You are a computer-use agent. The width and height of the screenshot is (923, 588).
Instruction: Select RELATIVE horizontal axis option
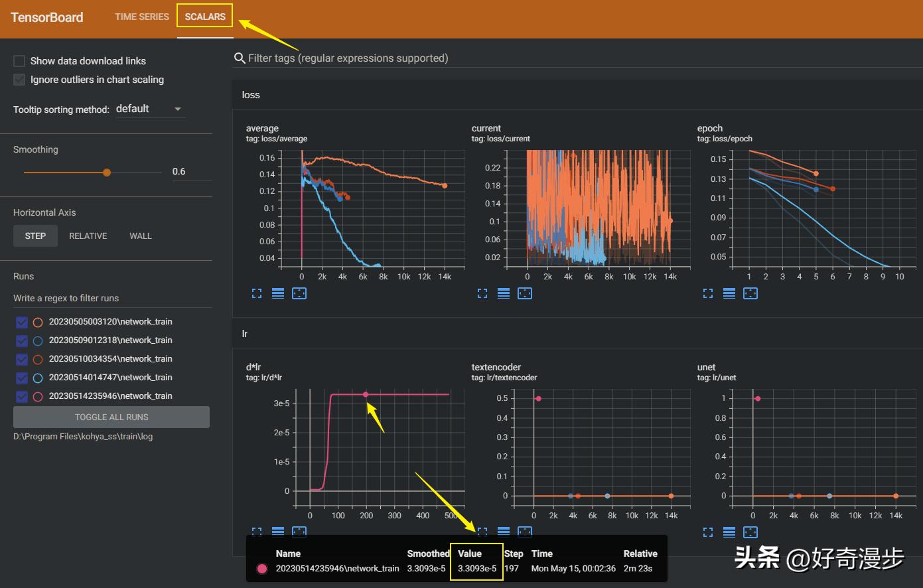pos(88,236)
